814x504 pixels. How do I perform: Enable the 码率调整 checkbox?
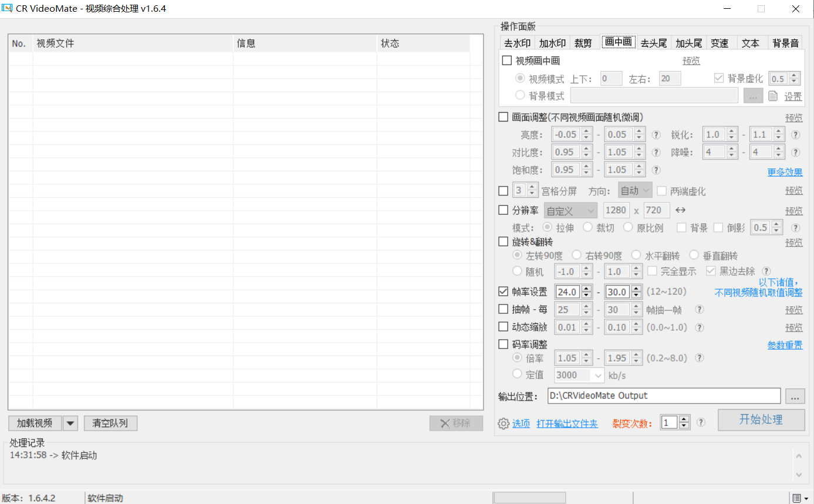tap(503, 344)
